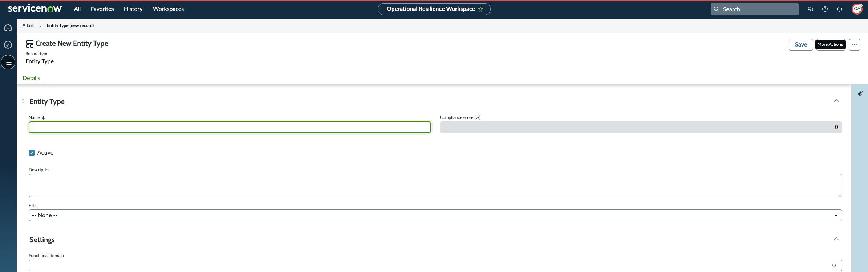Toggle the Active checkbox
Screen dimensions: 868x272
tap(32, 153)
